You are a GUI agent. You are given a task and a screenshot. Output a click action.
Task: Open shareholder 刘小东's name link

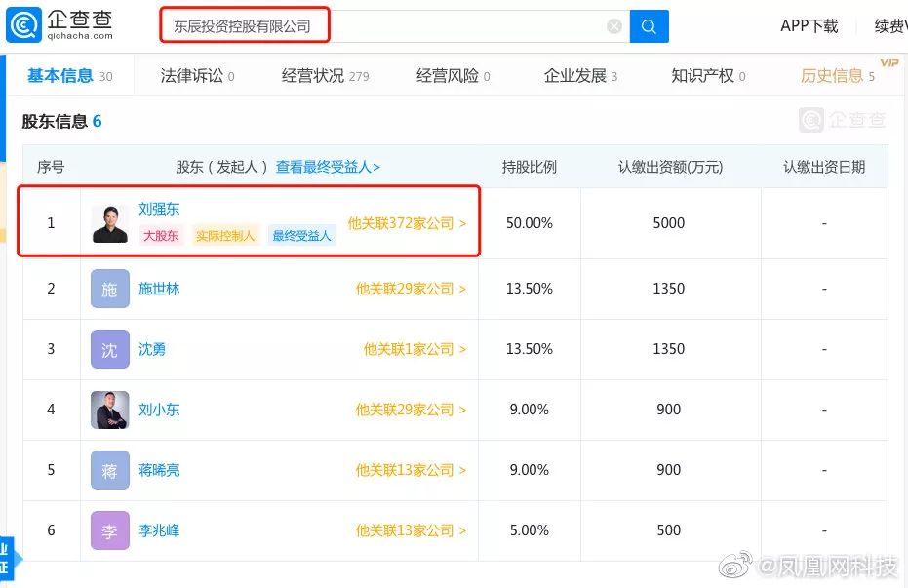click(x=159, y=410)
